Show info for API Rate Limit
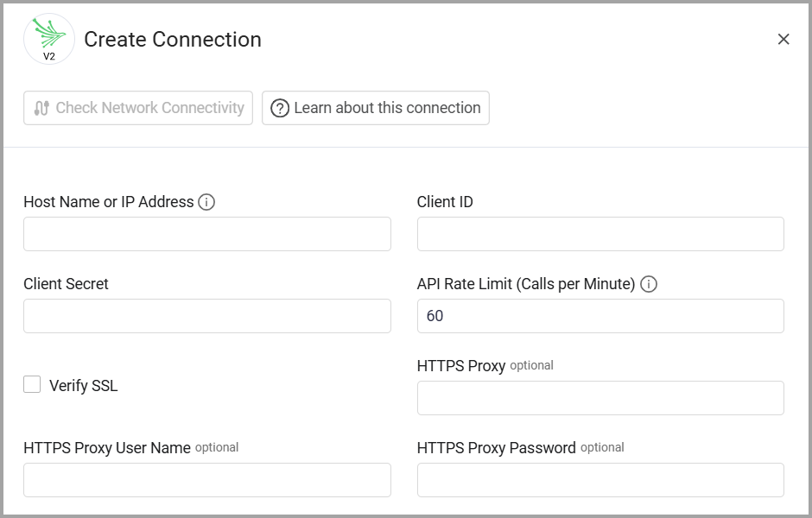The height and width of the screenshot is (518, 812). click(649, 284)
